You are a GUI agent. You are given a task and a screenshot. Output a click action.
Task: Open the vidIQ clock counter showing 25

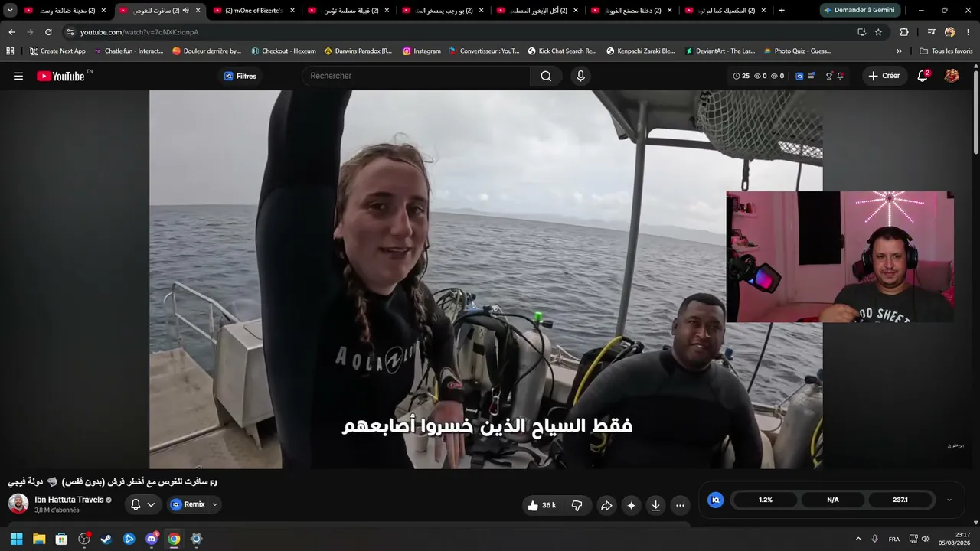(x=741, y=76)
